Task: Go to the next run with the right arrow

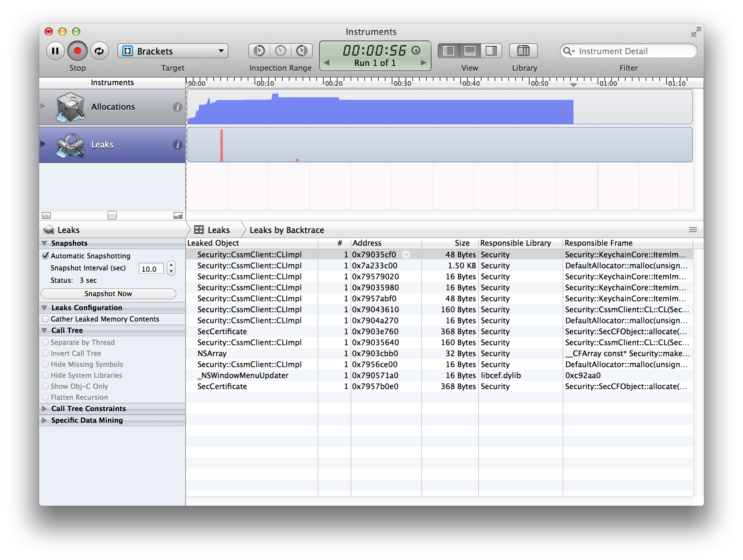Action: [x=424, y=63]
